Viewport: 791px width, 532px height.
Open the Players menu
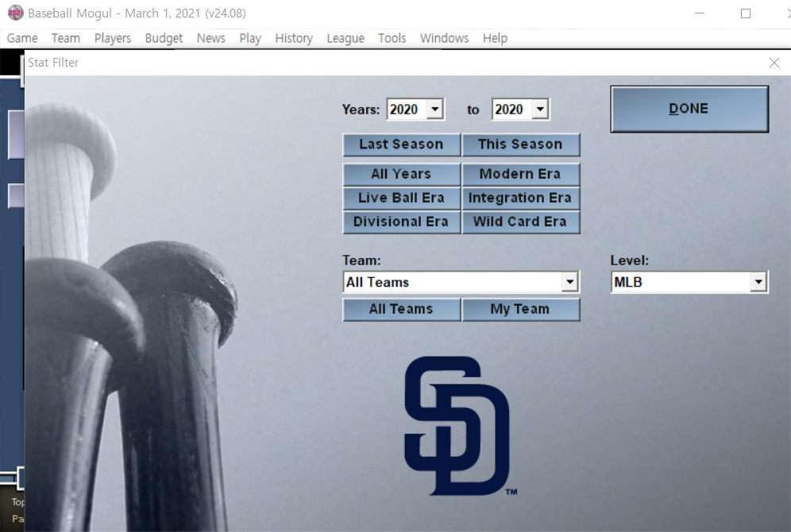coord(113,38)
